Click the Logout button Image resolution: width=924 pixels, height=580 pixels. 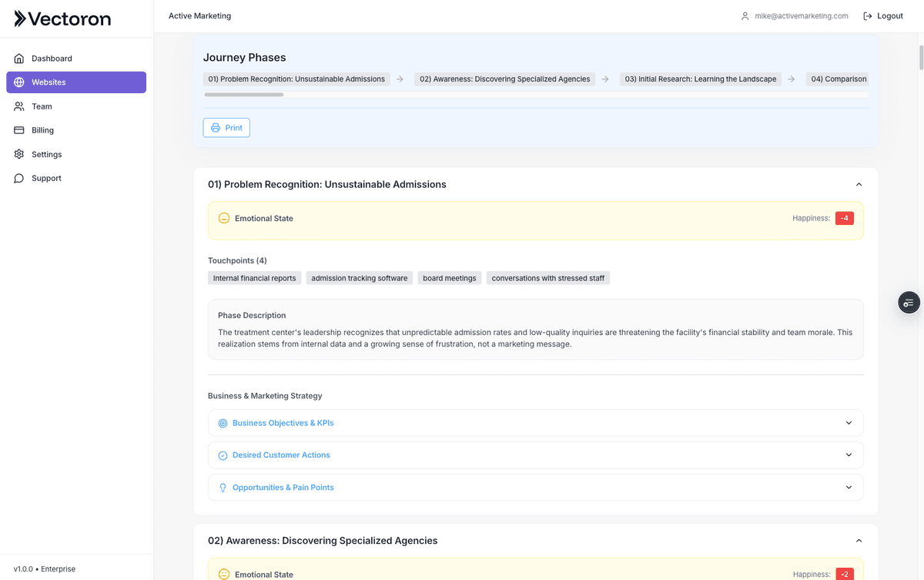coord(882,16)
